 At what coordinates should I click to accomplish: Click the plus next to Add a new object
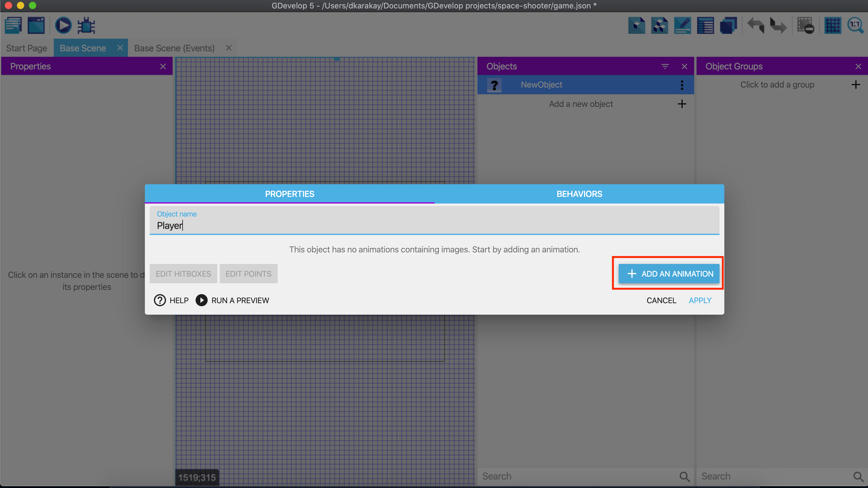(682, 104)
